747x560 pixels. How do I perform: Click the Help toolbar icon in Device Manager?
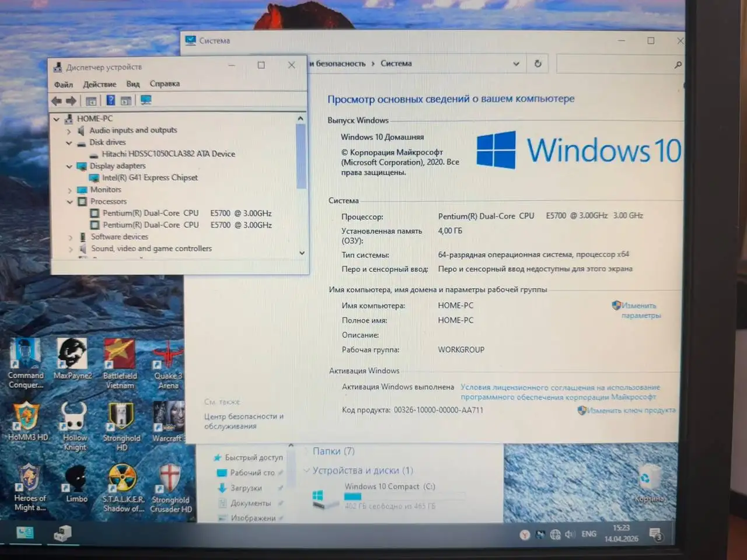click(110, 100)
